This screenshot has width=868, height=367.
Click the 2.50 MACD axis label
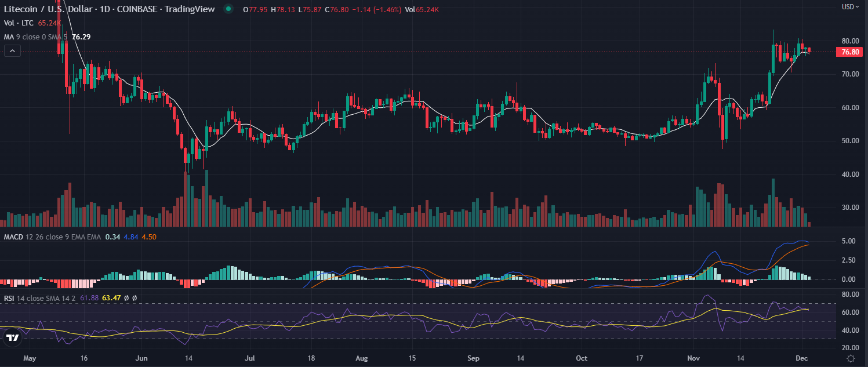[x=849, y=260]
